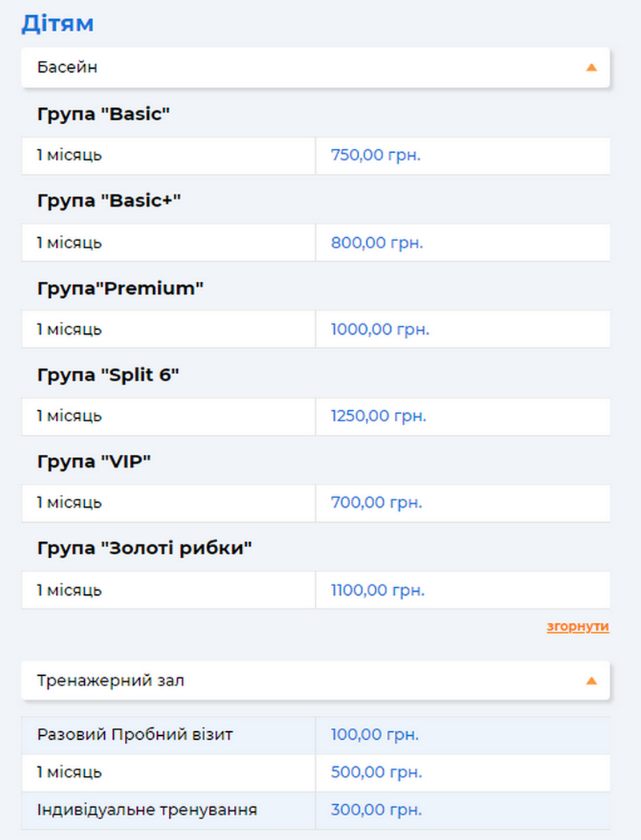Select the 1250,00 грн. price cell
641x840 pixels.
pyautogui.click(x=378, y=416)
